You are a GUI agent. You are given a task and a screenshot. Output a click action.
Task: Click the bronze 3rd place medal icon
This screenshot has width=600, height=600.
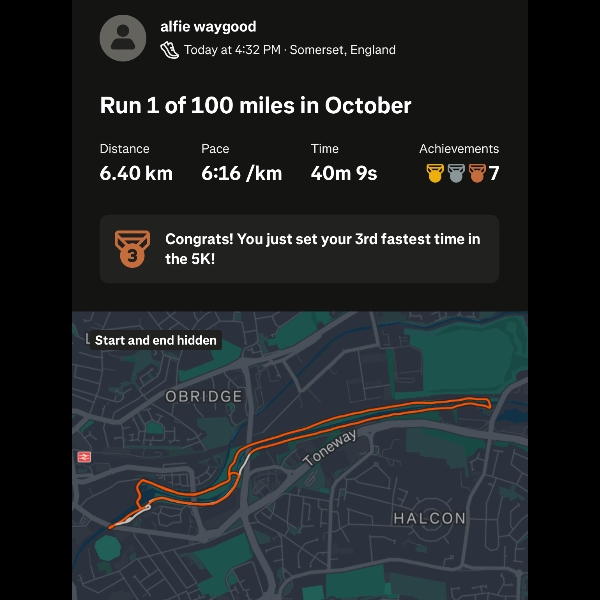[x=131, y=249]
